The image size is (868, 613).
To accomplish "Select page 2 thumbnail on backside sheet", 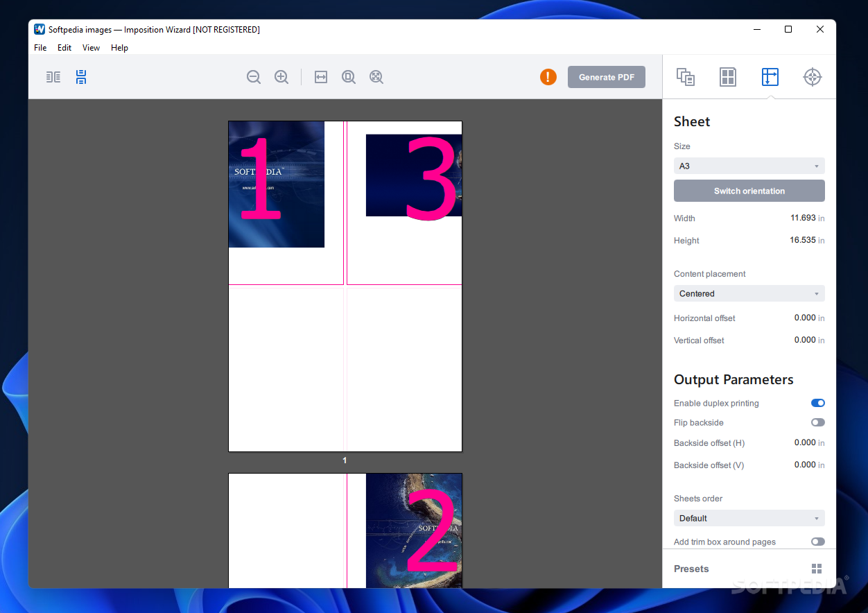I will point(414,531).
